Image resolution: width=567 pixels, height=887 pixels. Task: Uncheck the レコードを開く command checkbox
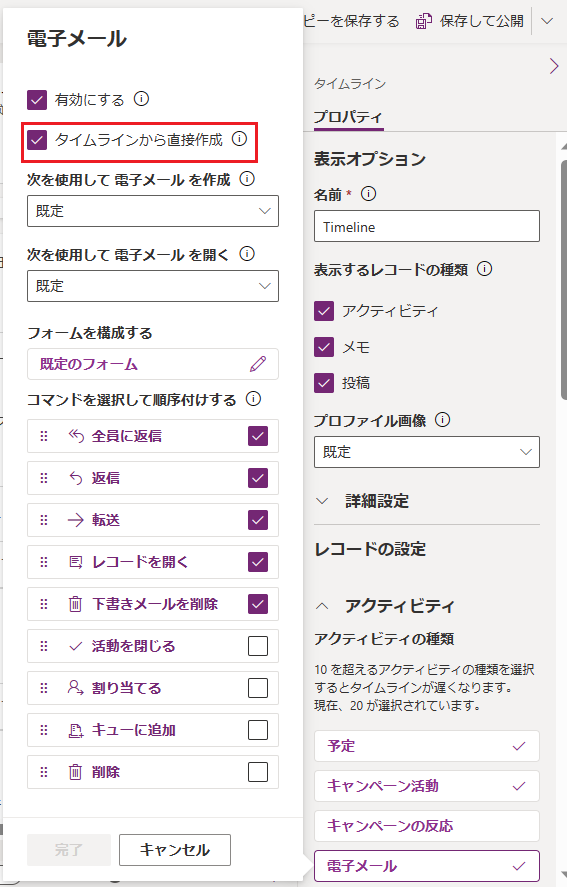click(x=258, y=562)
